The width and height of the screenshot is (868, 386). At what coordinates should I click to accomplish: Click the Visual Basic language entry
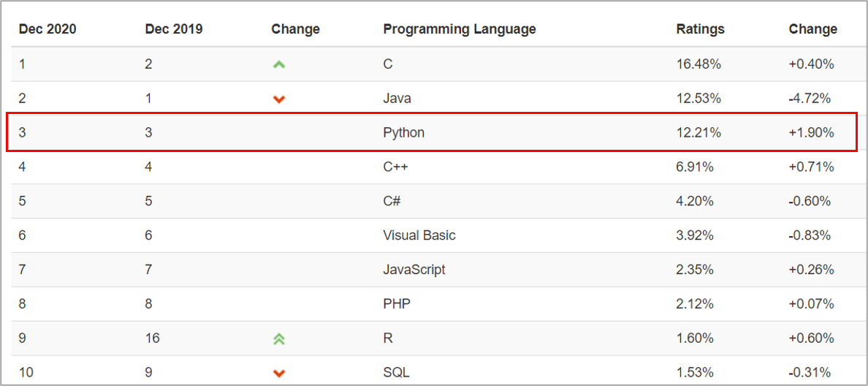click(x=419, y=235)
